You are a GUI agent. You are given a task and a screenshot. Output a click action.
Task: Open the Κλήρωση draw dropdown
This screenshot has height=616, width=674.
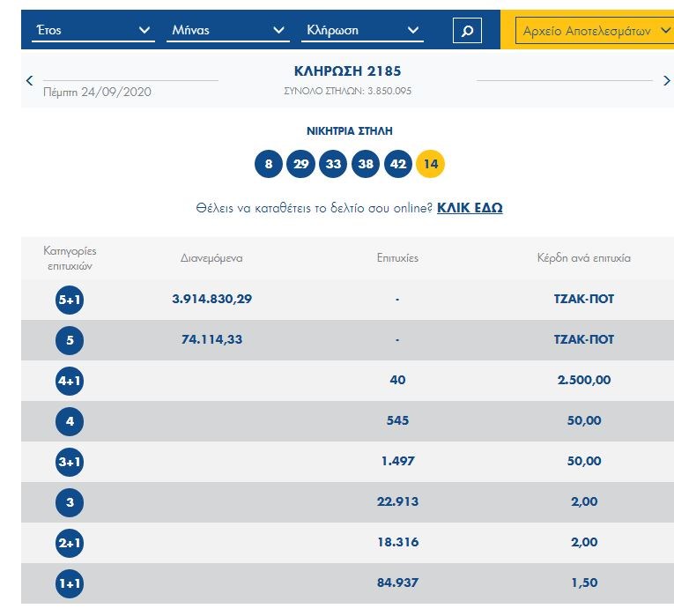(363, 31)
